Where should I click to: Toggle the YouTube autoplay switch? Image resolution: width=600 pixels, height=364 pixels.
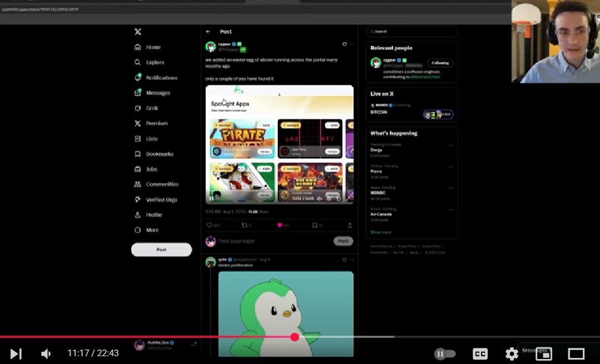(444, 353)
